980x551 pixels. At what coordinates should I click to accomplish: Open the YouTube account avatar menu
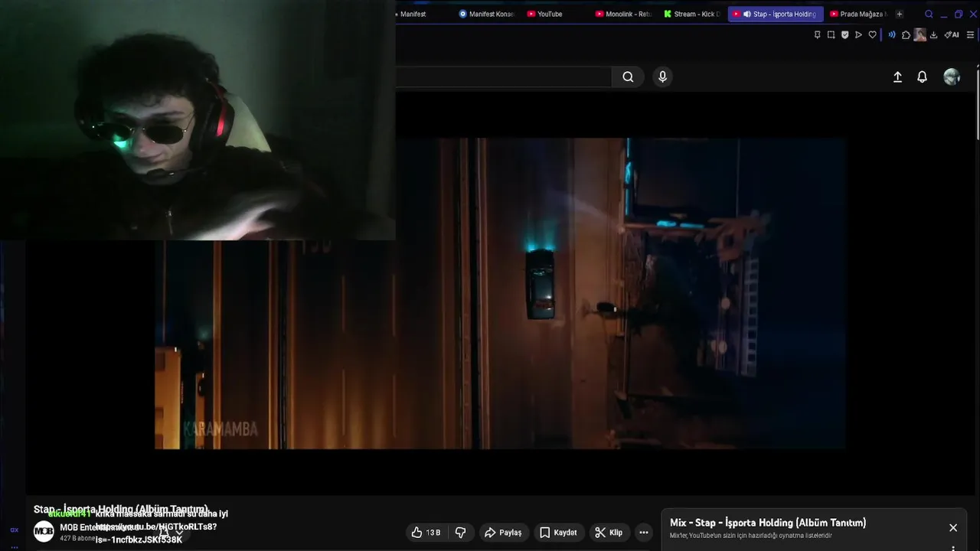click(x=952, y=77)
